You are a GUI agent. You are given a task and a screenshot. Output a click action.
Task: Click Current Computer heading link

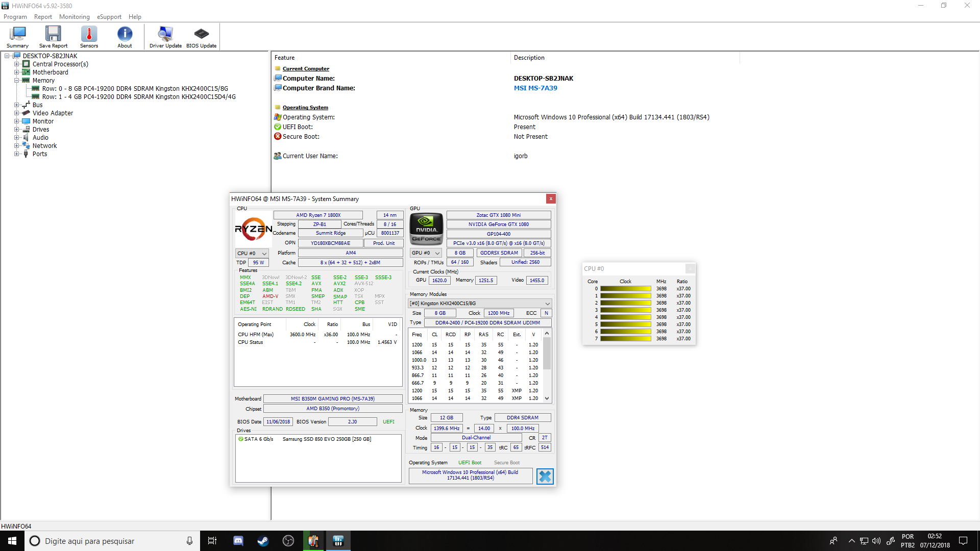[306, 69]
